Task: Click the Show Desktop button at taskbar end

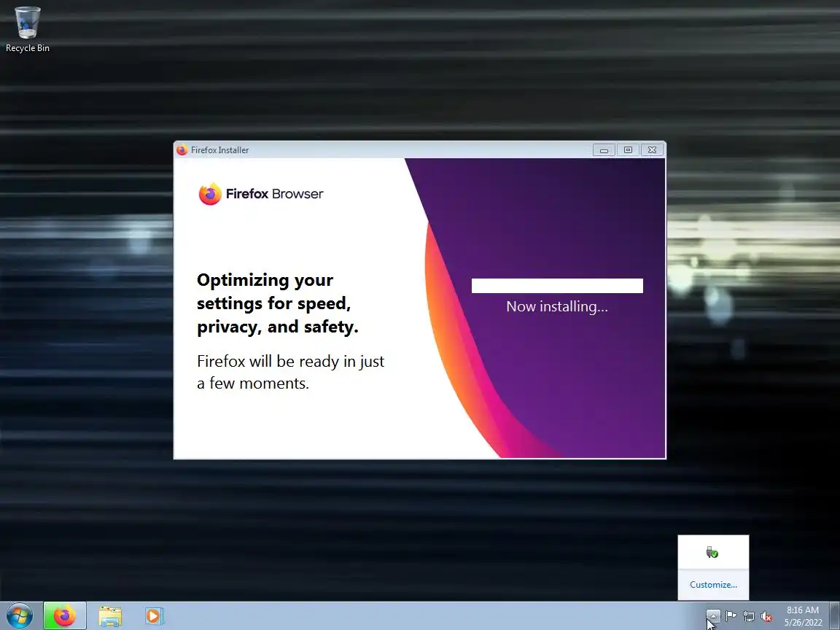Action: (835, 616)
